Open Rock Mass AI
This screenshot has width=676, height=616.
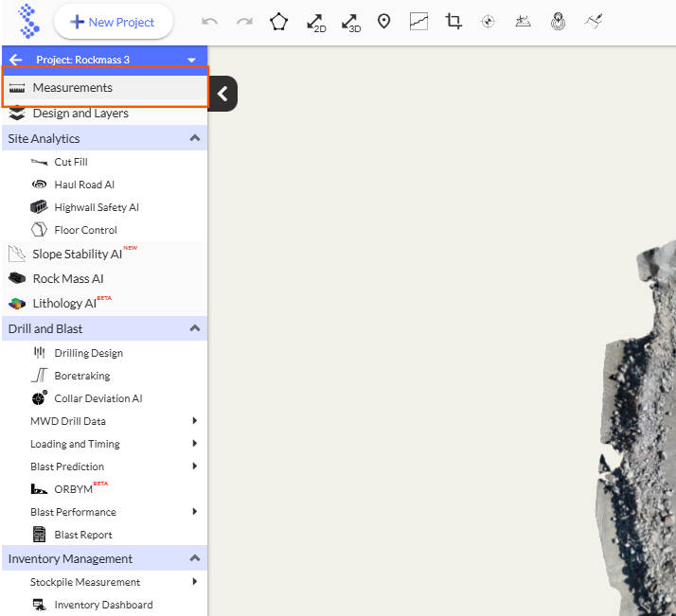click(67, 279)
